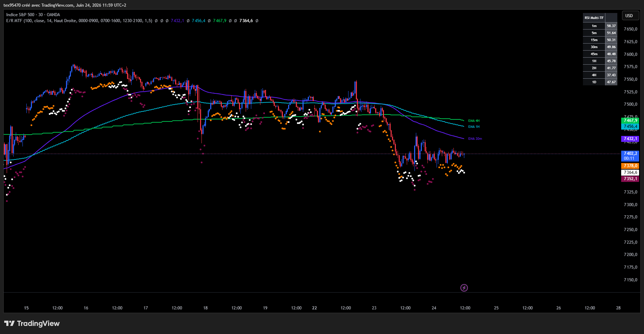
Task: Click the green 7467,9 EMA 4H price label
Action: tap(630, 120)
